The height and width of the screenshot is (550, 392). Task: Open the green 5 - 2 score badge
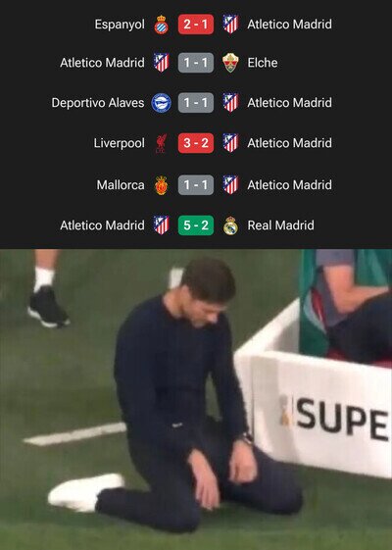pyautogui.click(x=196, y=225)
